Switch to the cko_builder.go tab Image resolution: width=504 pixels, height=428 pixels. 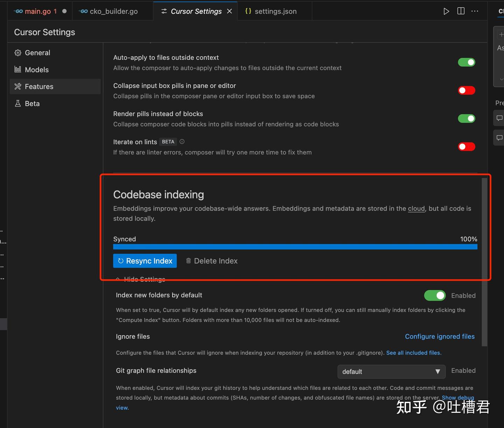click(x=113, y=11)
